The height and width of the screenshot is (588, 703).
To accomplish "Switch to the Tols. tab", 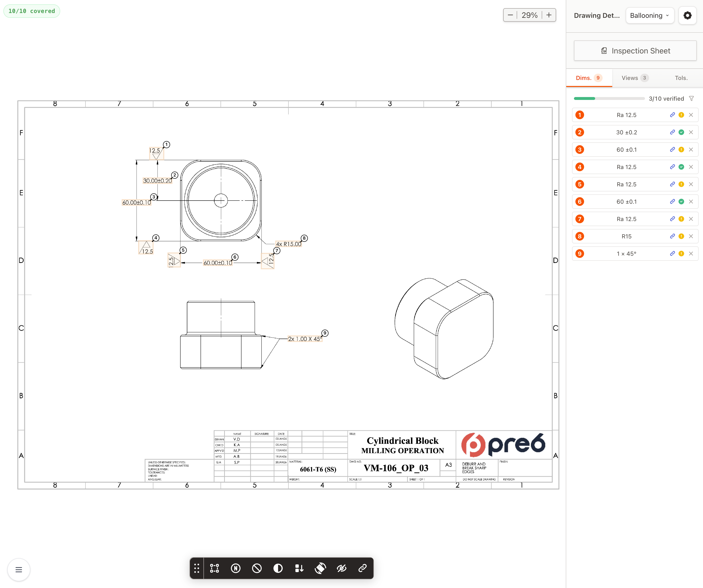I will coord(681,78).
